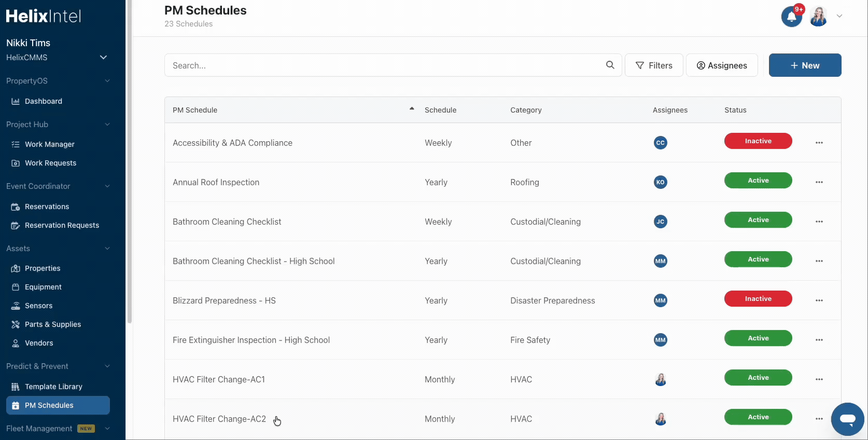868x440 pixels.
Task: Select PM Schedules in sidebar
Action: (x=58, y=405)
